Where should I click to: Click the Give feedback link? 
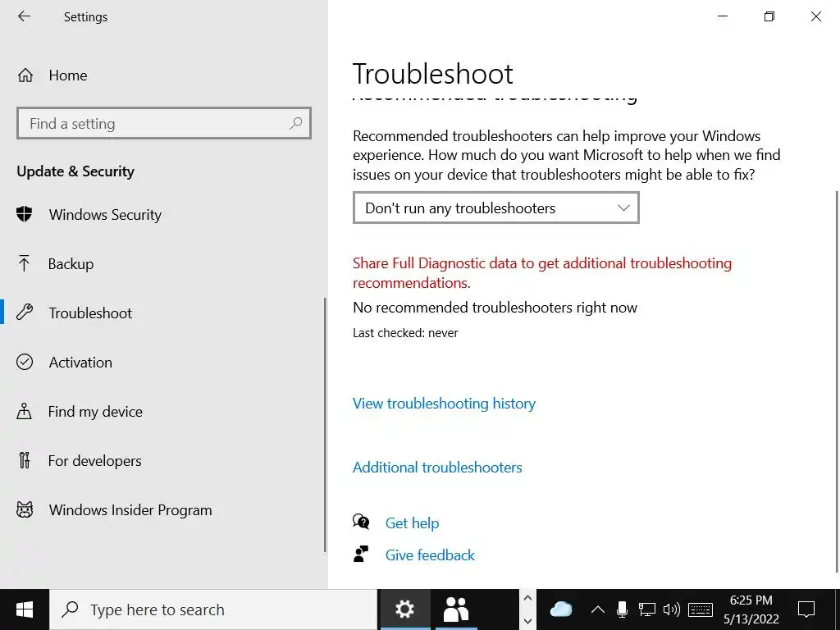click(x=430, y=555)
